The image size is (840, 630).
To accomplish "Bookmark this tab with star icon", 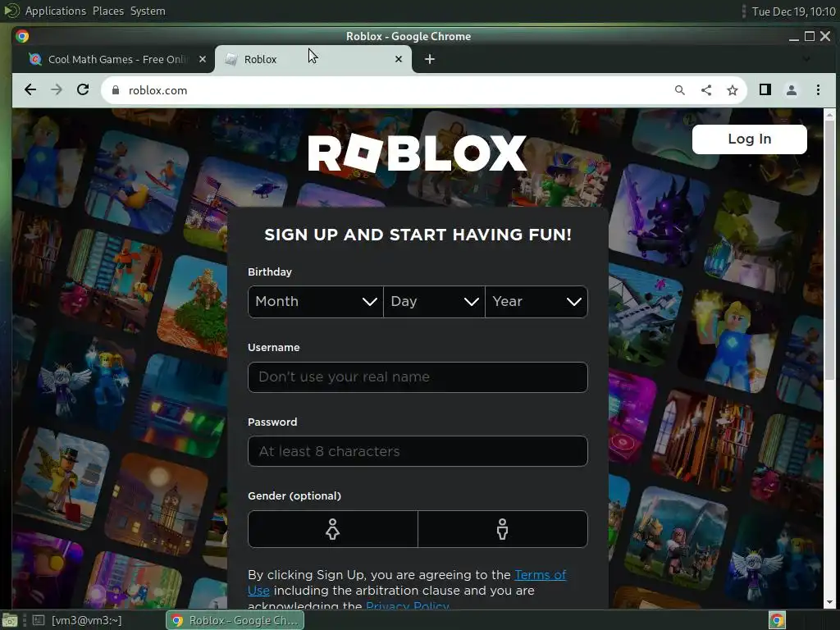I will point(733,90).
